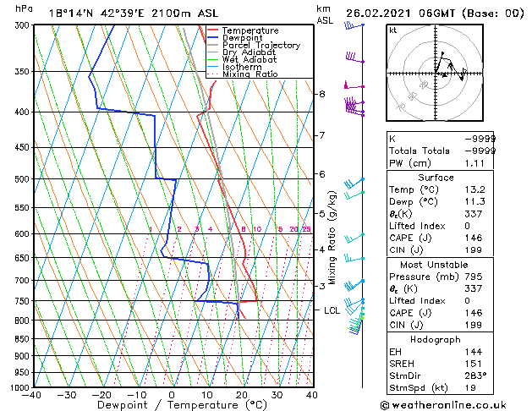Click the 750 pressure level label
This screenshot has height=411, width=532.
point(24,301)
